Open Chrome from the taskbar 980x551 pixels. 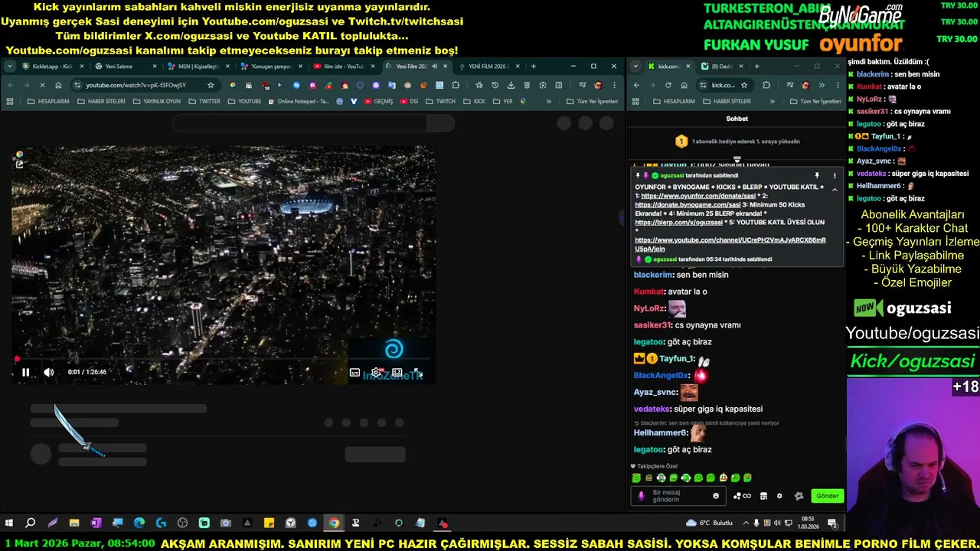(334, 523)
